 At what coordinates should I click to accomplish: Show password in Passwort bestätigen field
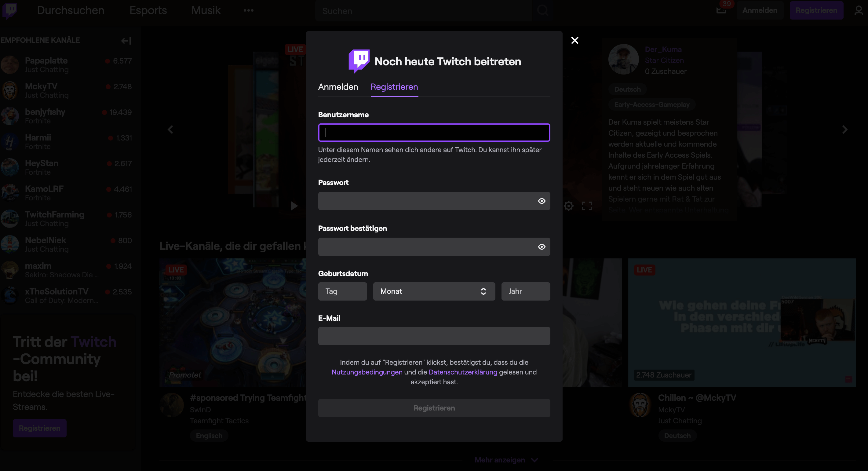542,247
